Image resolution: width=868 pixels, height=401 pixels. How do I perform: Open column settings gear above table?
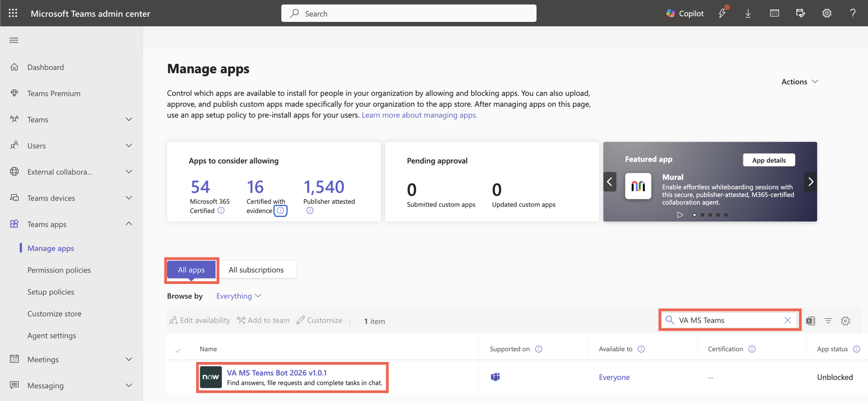coord(845,321)
